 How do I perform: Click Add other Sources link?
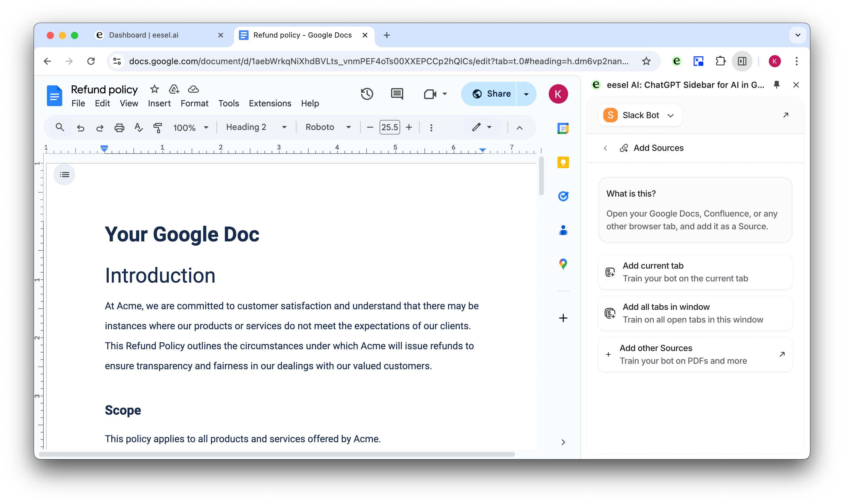tap(655, 347)
